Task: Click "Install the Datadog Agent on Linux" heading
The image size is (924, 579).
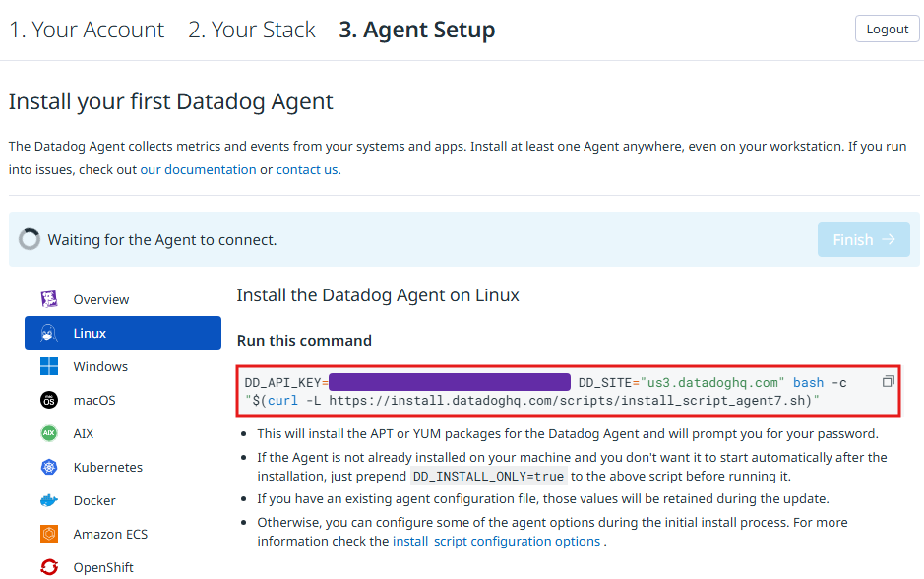Action: click(378, 294)
